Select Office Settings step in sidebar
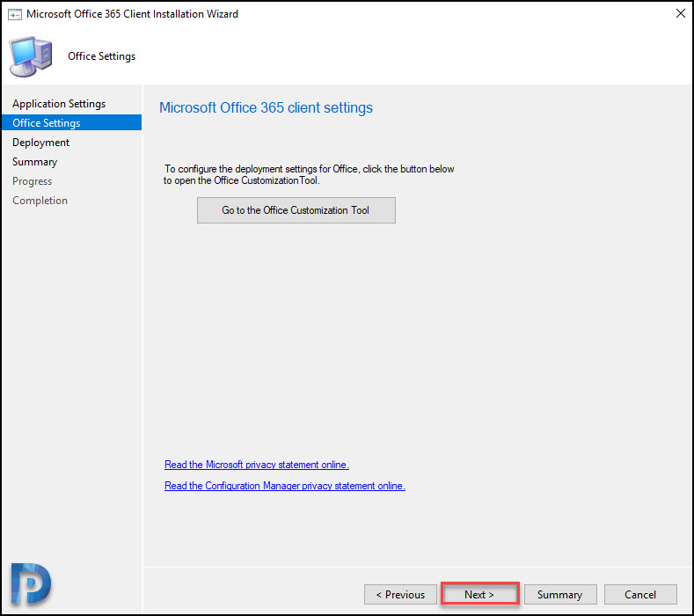The width and height of the screenshot is (694, 616). (72, 122)
